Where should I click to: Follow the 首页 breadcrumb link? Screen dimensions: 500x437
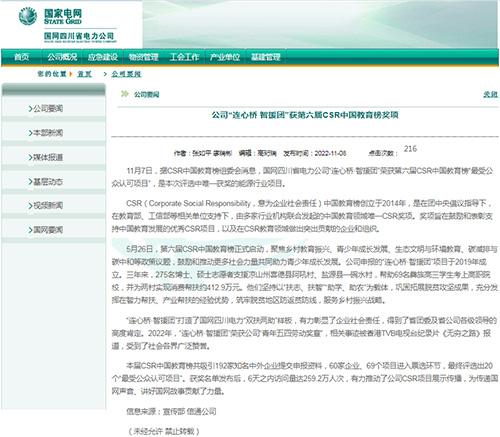pyautogui.click(x=84, y=74)
